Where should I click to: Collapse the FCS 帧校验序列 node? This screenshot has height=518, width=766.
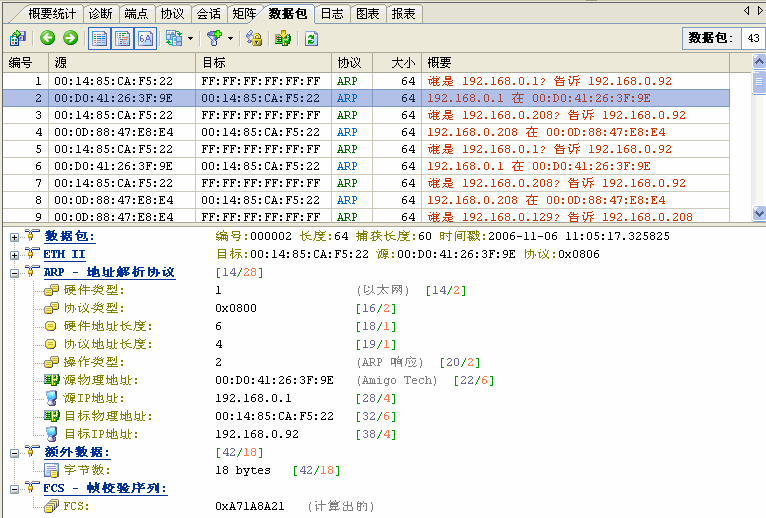click(14, 489)
